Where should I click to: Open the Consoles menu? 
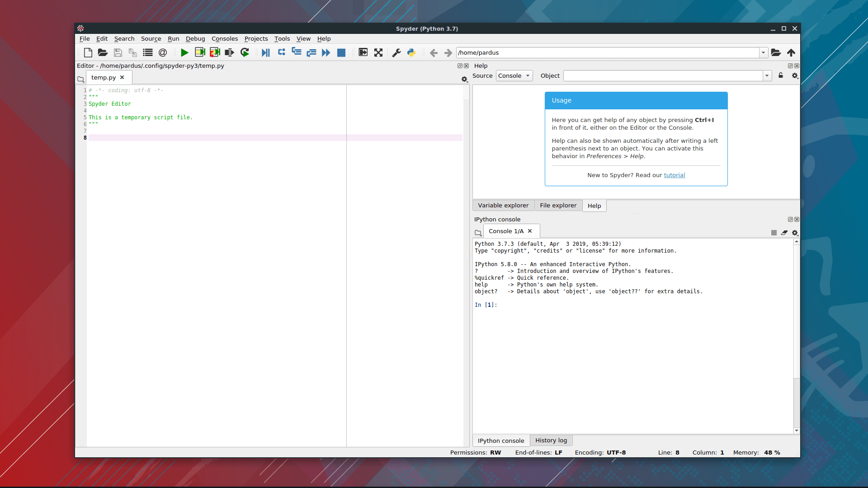coord(224,39)
